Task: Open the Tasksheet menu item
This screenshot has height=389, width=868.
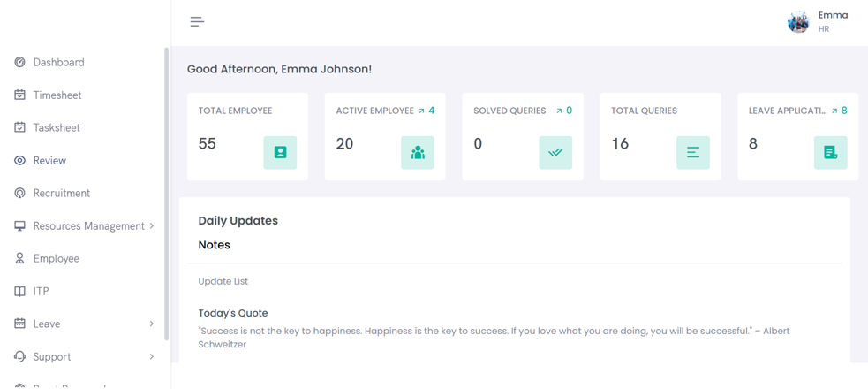Action: [56, 127]
